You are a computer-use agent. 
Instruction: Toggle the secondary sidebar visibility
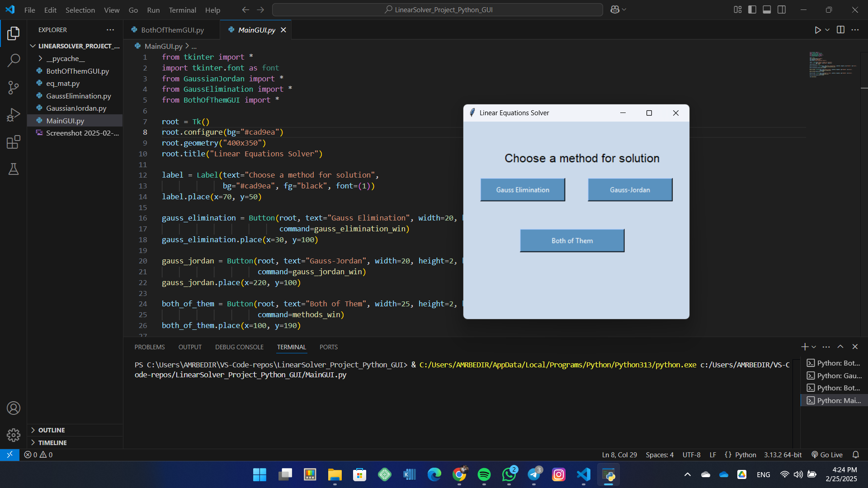(782, 9)
